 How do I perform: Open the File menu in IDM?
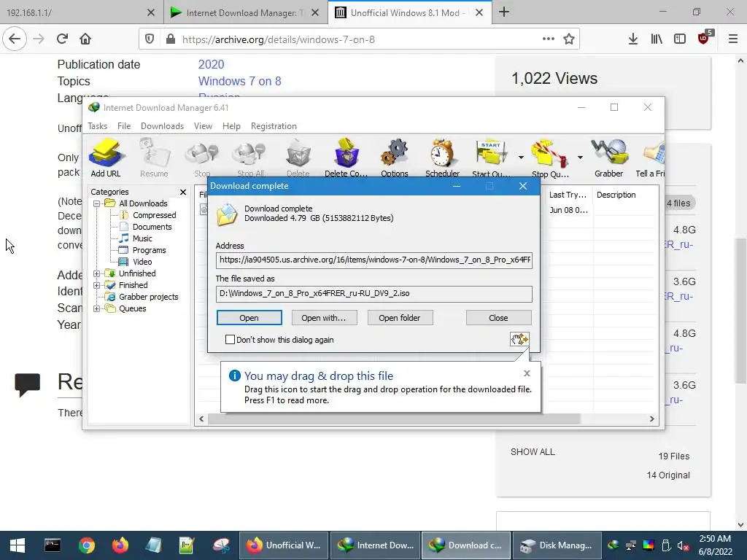124,126
